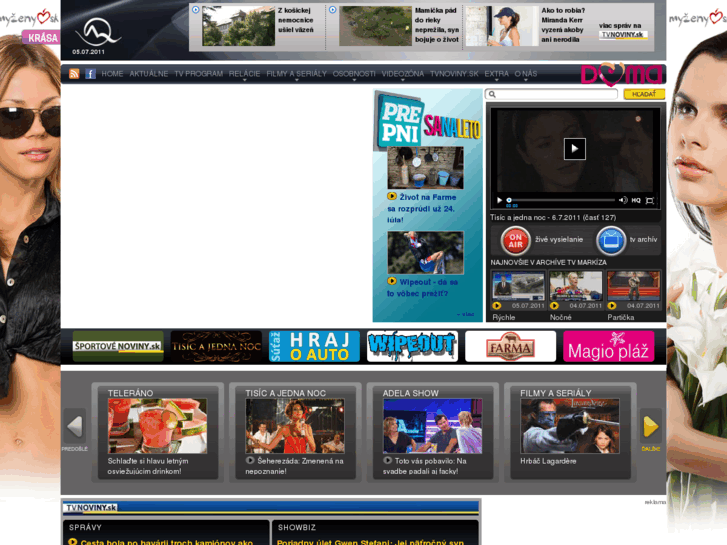The image size is (727, 545).
Task: Click the TVNOVINY.sk section logo
Action: pos(90,507)
